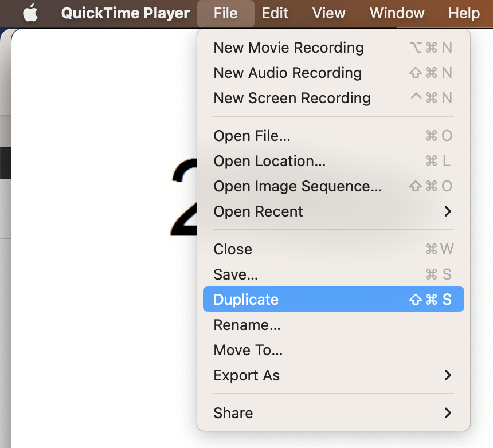The height and width of the screenshot is (448, 493).
Task: Choose Open File from the menu
Action: 252,136
